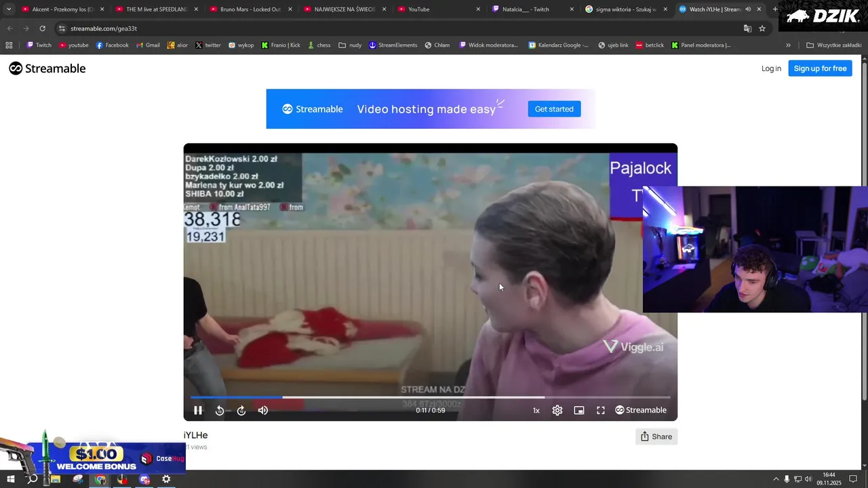Seek on the video progress bar
The height and width of the screenshot is (488, 868).
coord(430,397)
